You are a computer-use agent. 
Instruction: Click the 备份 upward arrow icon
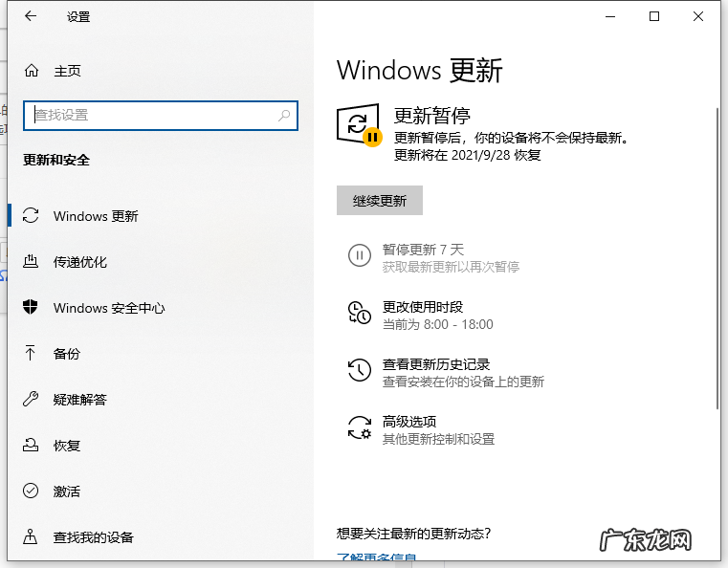pos(31,353)
